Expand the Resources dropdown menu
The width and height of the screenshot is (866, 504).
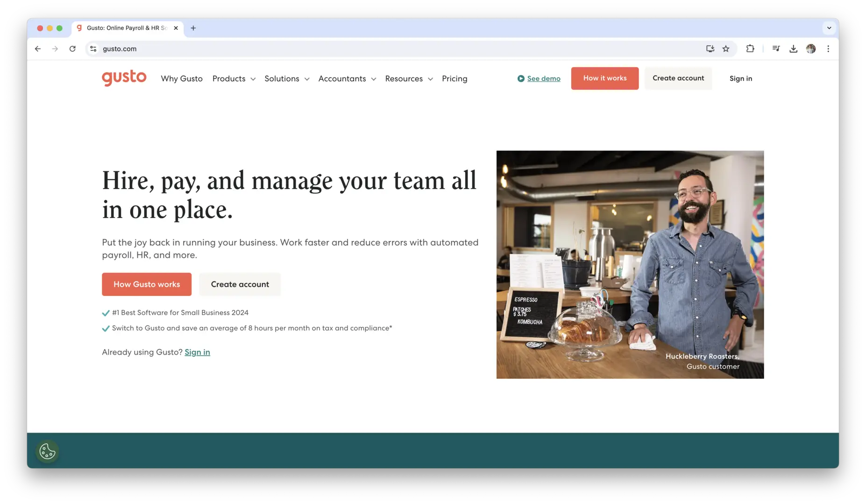click(x=409, y=78)
